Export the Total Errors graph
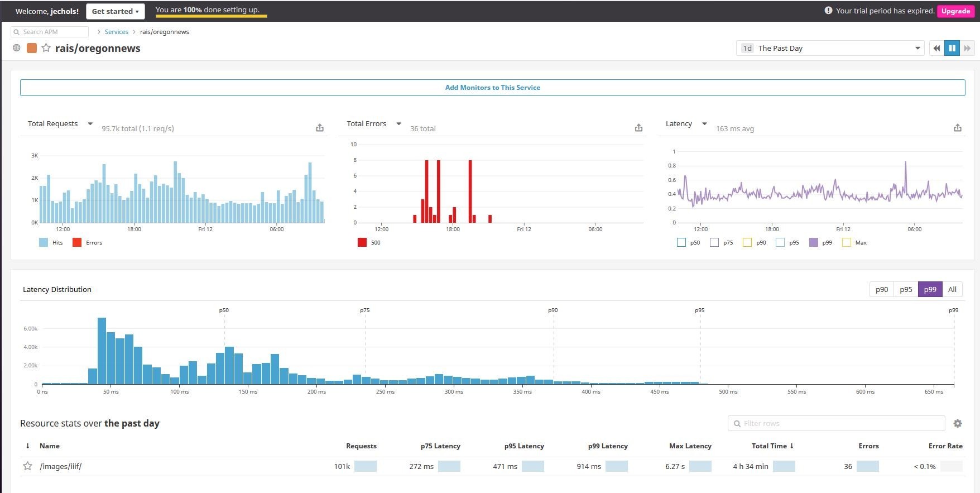The height and width of the screenshot is (493, 980). 638,128
